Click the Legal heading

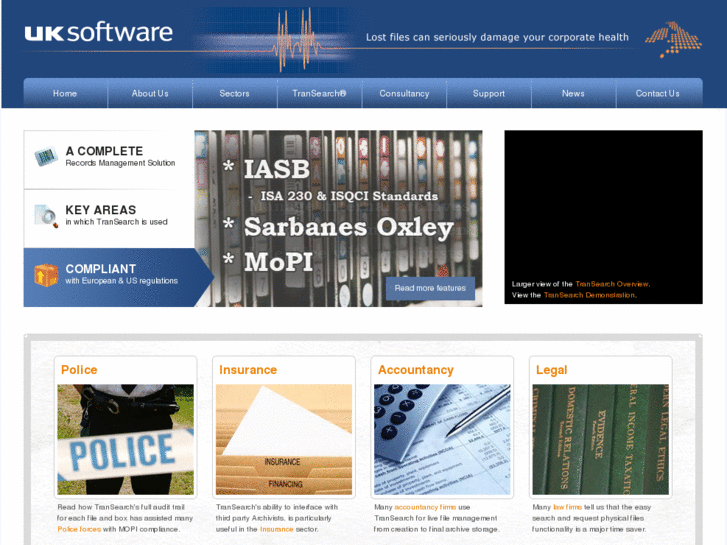click(551, 370)
